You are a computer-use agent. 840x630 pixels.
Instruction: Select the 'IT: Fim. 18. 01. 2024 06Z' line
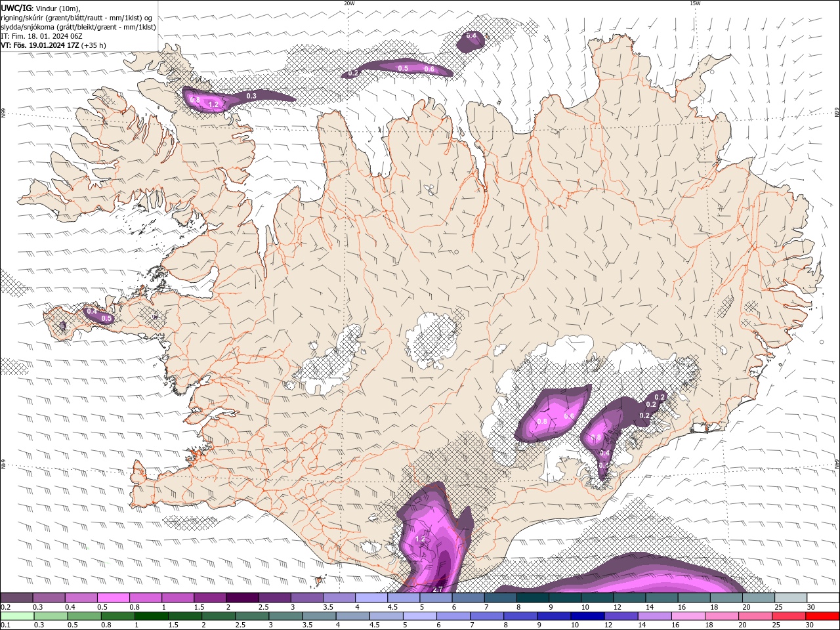[41, 36]
